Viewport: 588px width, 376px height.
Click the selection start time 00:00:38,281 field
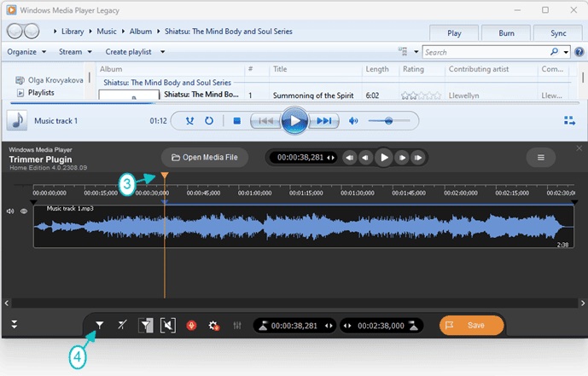coord(294,326)
